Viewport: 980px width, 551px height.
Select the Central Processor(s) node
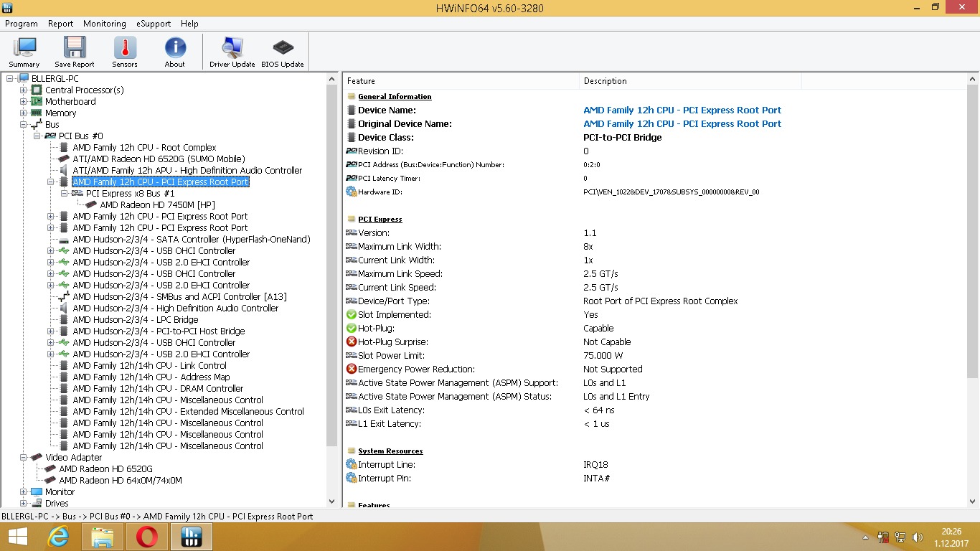[84, 90]
